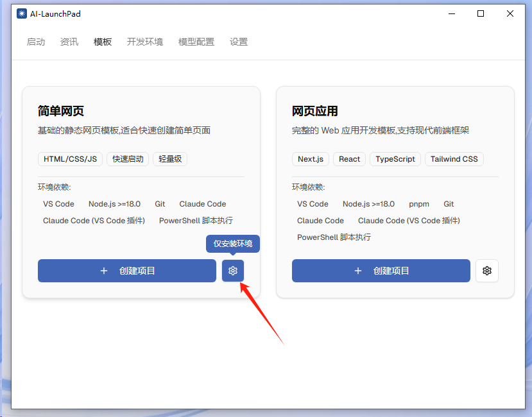532x417 pixels.
Task: Click the 简单网页 description text
Action: 124,130
